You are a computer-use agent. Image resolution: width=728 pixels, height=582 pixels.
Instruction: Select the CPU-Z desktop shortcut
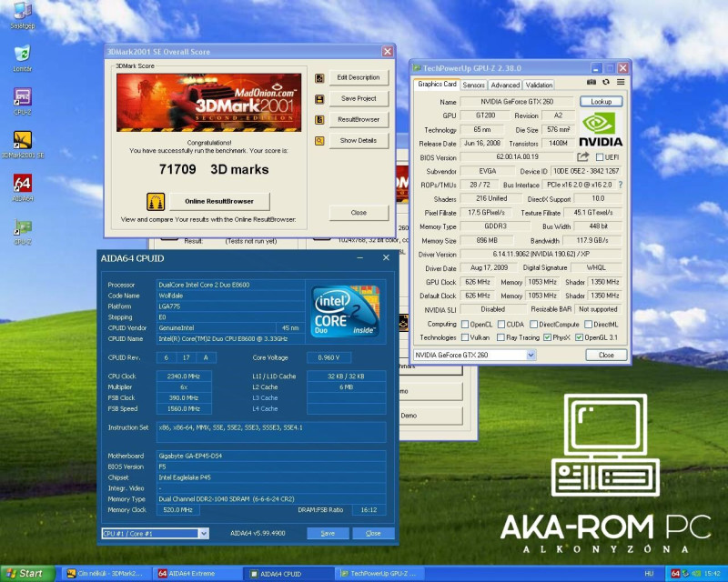pos(22,101)
